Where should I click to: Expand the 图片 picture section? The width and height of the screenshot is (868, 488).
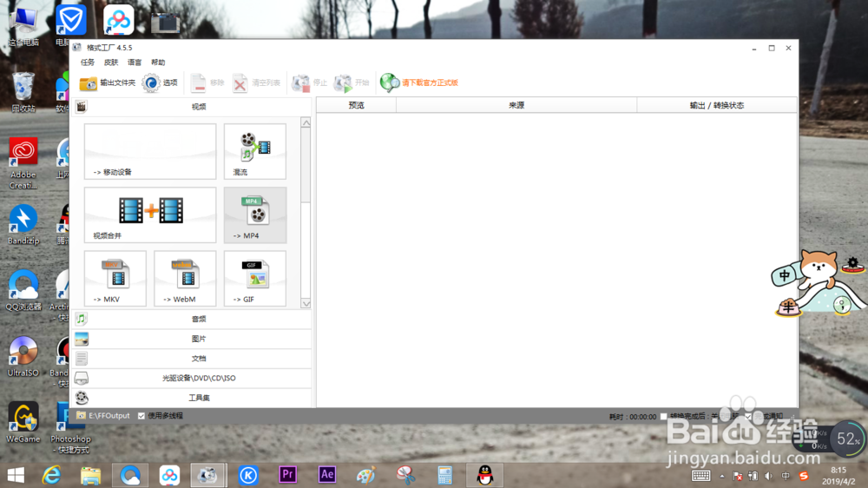pyautogui.click(x=192, y=339)
